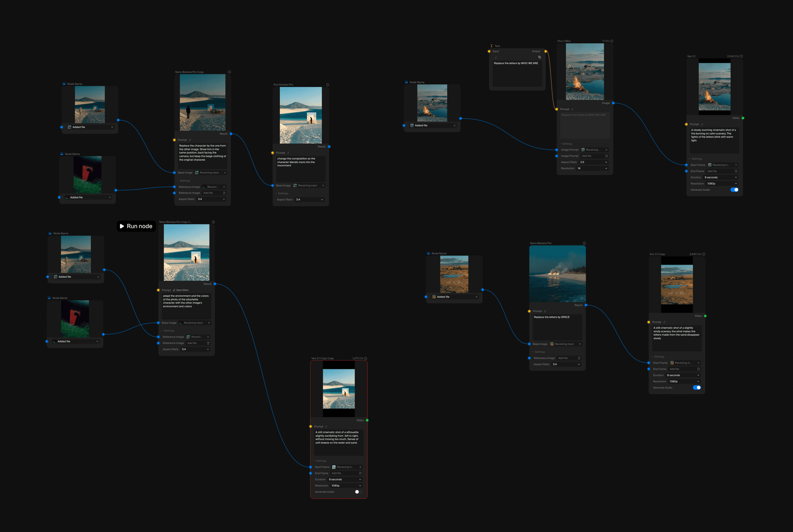Click the pencil icon next to Prompt on Flux 2 Max
The image size is (793, 532).
(572, 109)
